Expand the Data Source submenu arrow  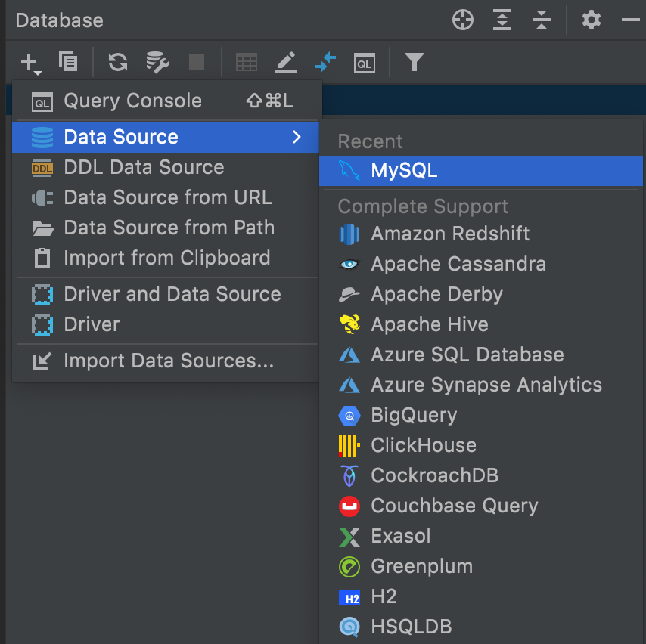tap(297, 137)
